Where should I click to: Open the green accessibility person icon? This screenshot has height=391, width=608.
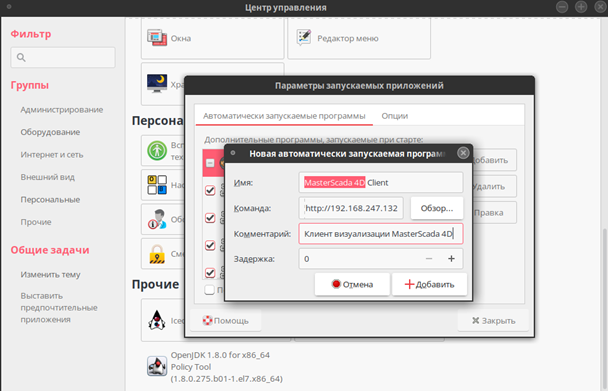tap(157, 151)
